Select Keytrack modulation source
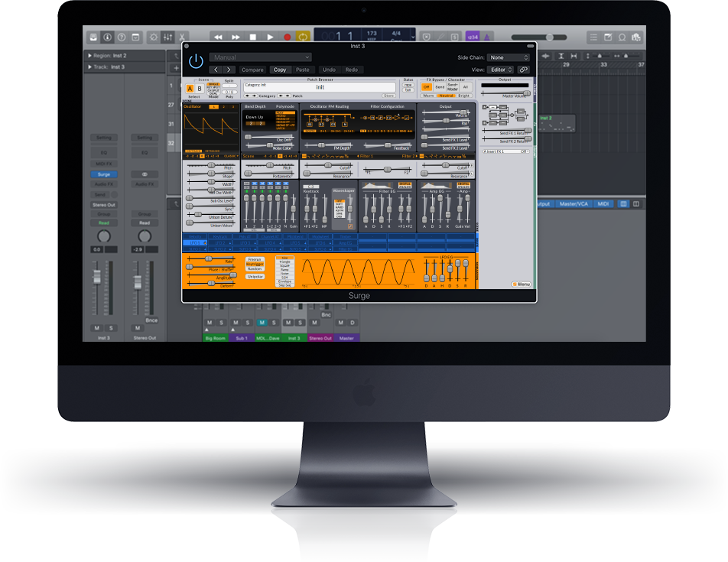Image resolution: width=728 pixels, height=562 pixels. 220,237
